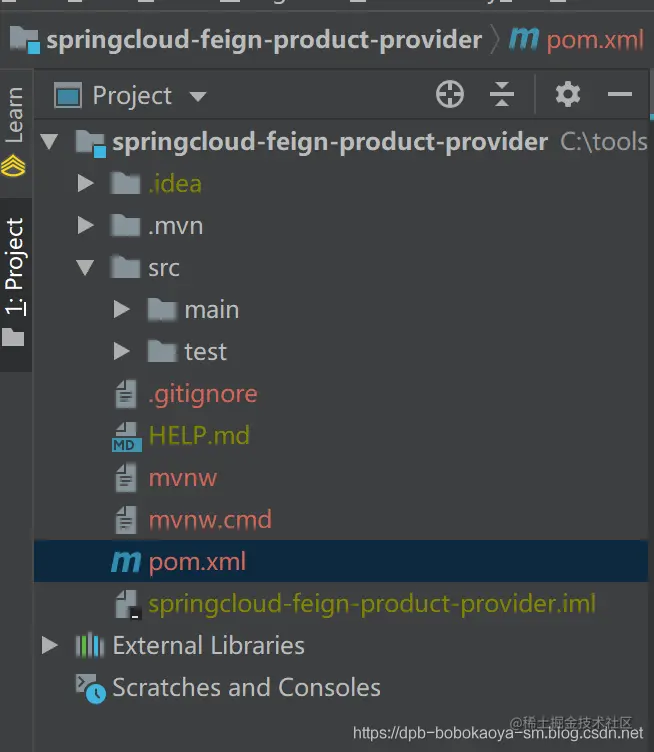
Task: Expand the main folder arrow
Action: pyautogui.click(x=122, y=310)
